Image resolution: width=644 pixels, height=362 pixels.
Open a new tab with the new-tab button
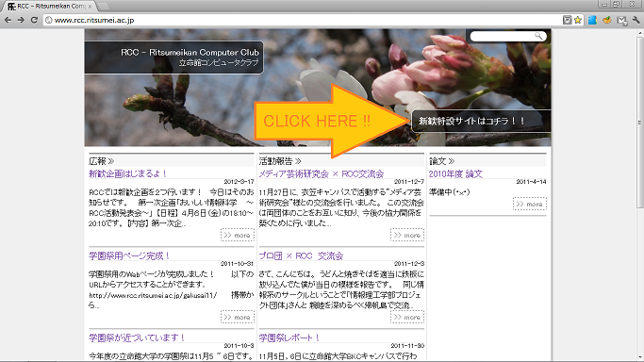click(x=103, y=7)
